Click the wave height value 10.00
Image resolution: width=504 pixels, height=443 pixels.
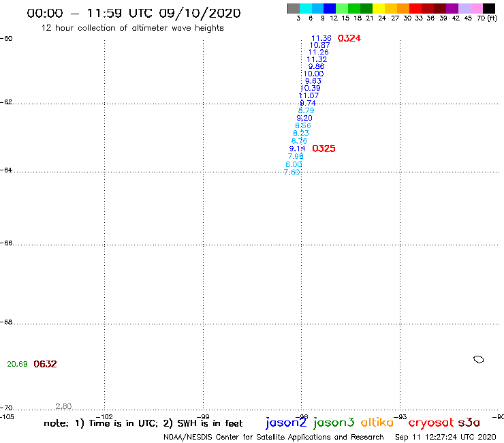(313, 74)
